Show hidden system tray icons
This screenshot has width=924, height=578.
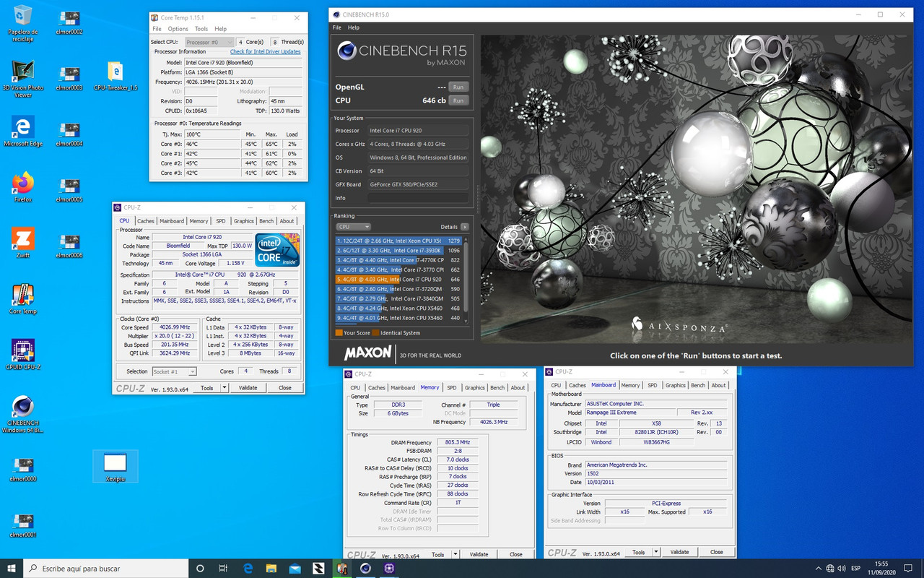pyautogui.click(x=817, y=569)
